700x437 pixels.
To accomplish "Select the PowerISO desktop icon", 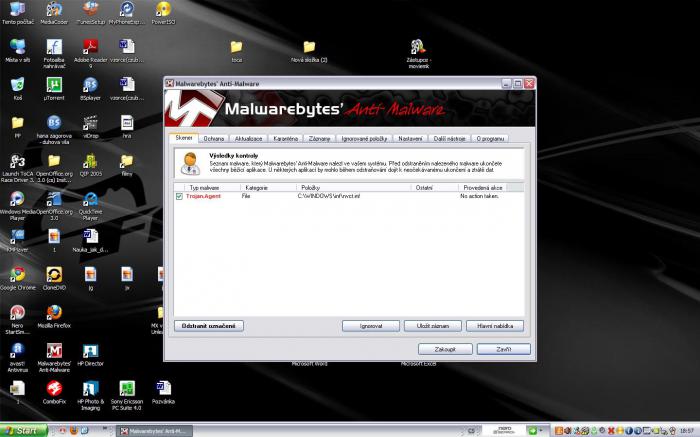I will point(162,12).
